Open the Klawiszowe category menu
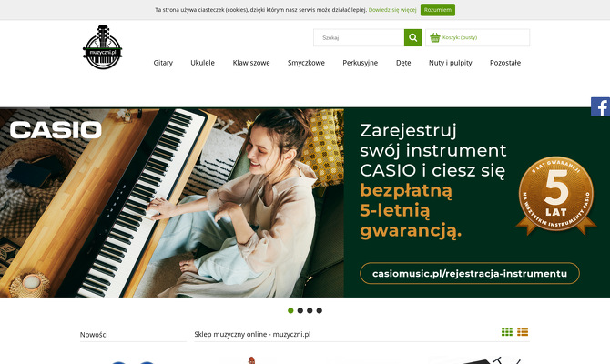This screenshot has height=364, width=610. click(251, 63)
